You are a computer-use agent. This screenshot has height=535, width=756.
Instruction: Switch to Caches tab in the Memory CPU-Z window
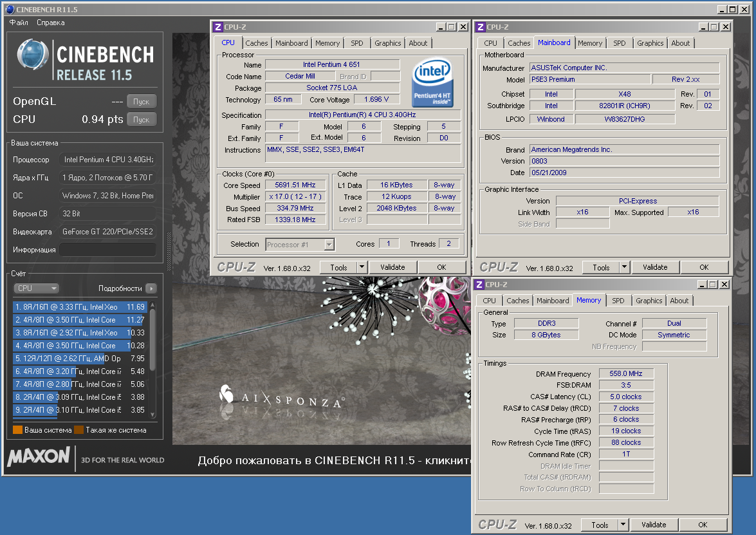click(x=518, y=301)
